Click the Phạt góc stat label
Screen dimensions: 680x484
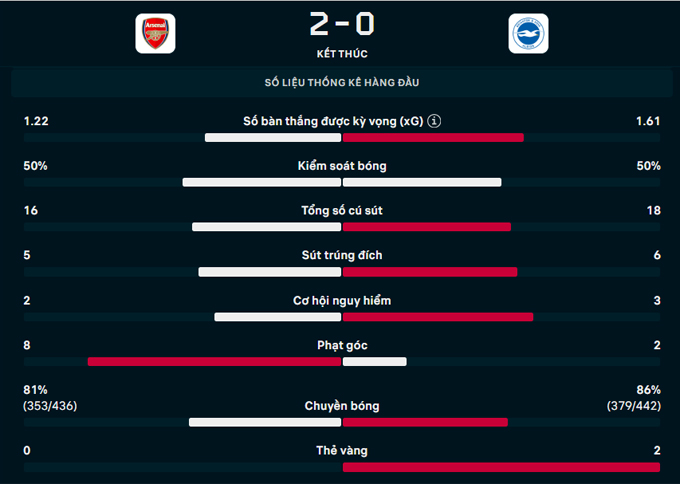pos(342,345)
